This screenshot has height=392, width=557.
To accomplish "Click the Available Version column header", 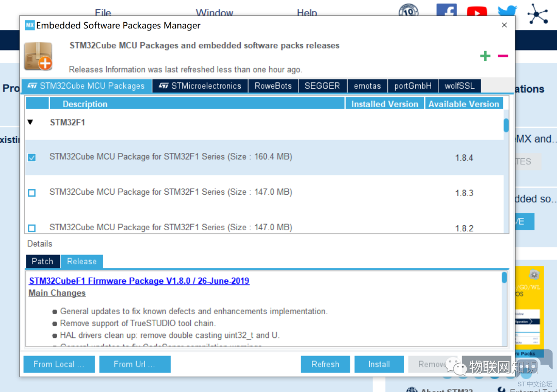I will coord(464,104).
